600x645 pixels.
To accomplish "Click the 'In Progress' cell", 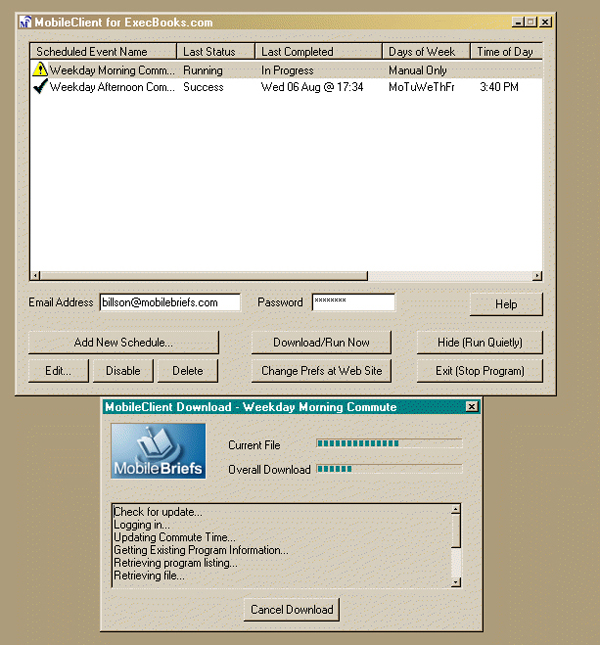I will pyautogui.click(x=287, y=70).
